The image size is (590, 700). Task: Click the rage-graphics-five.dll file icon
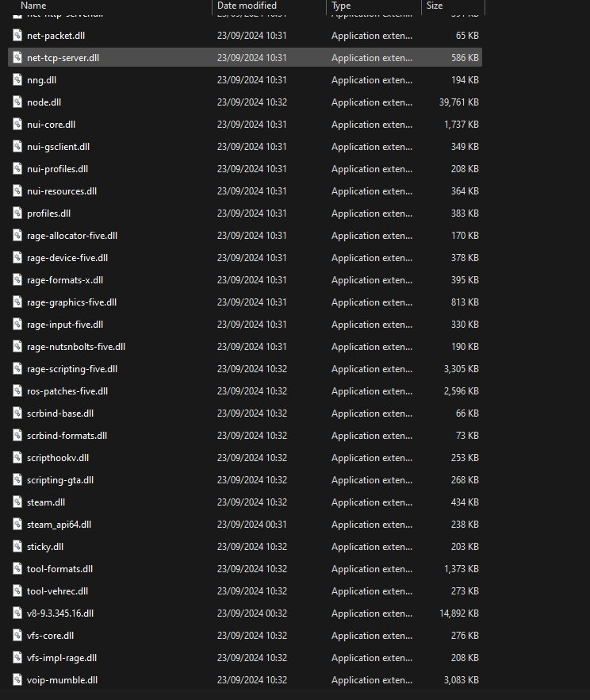(x=17, y=302)
